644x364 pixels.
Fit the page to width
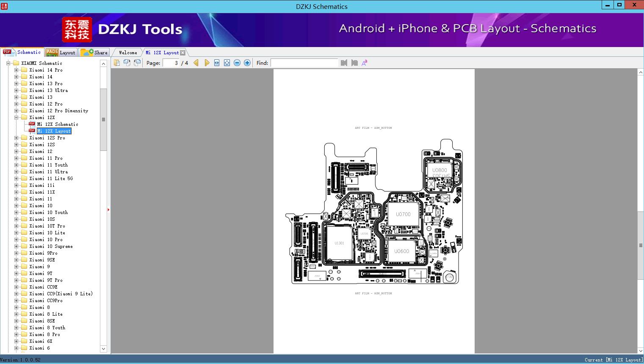(x=217, y=63)
